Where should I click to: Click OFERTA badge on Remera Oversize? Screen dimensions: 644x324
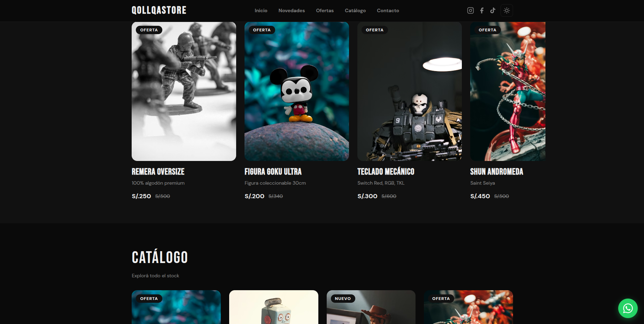[x=149, y=30]
